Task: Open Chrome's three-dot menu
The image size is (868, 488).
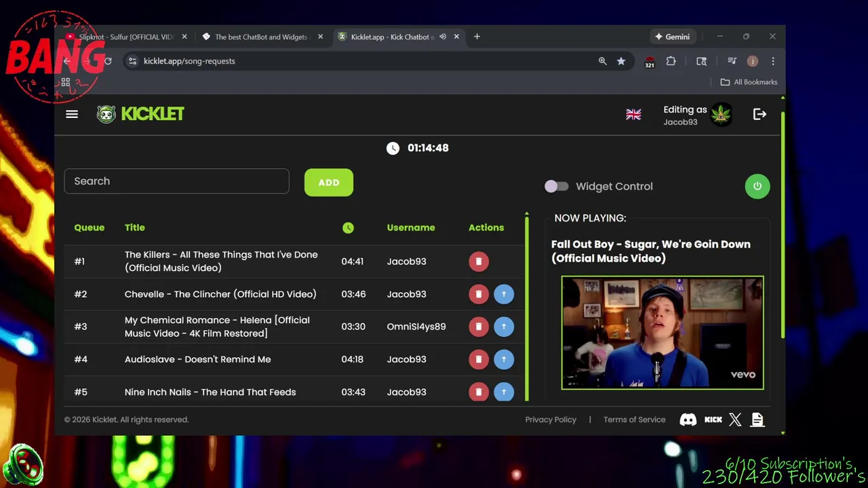Action: pyautogui.click(x=773, y=61)
